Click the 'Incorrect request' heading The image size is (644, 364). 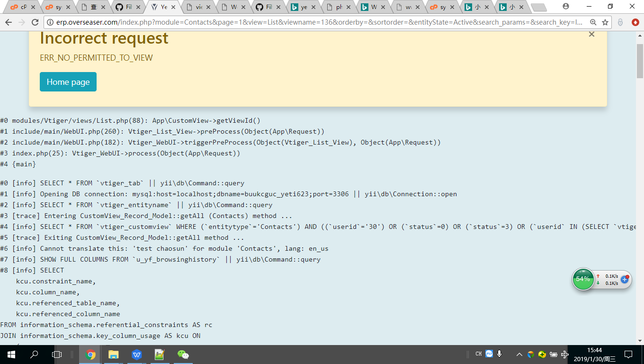[x=104, y=38]
